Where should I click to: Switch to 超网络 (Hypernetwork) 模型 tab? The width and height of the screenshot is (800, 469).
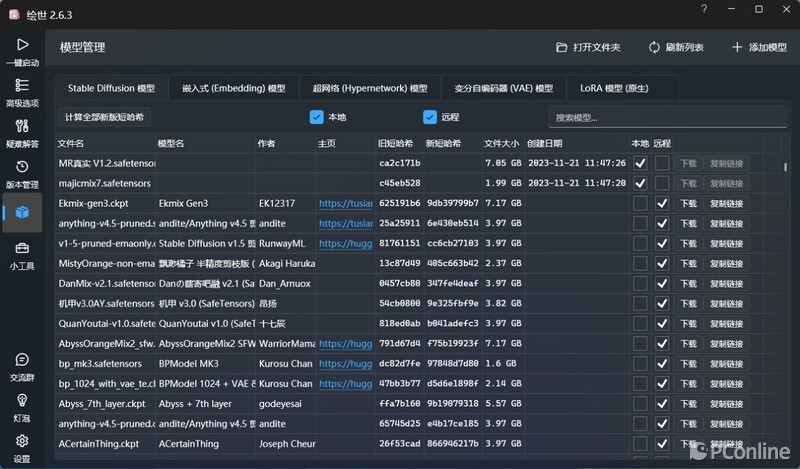click(370, 88)
